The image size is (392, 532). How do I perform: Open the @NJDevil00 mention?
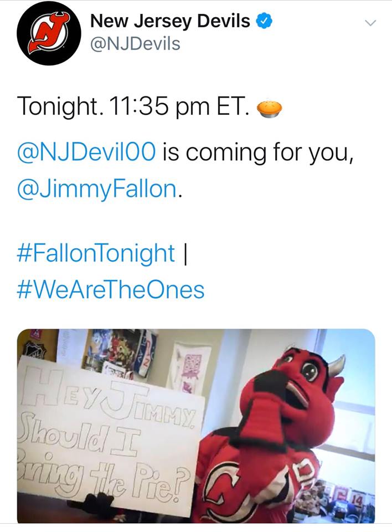87,151
